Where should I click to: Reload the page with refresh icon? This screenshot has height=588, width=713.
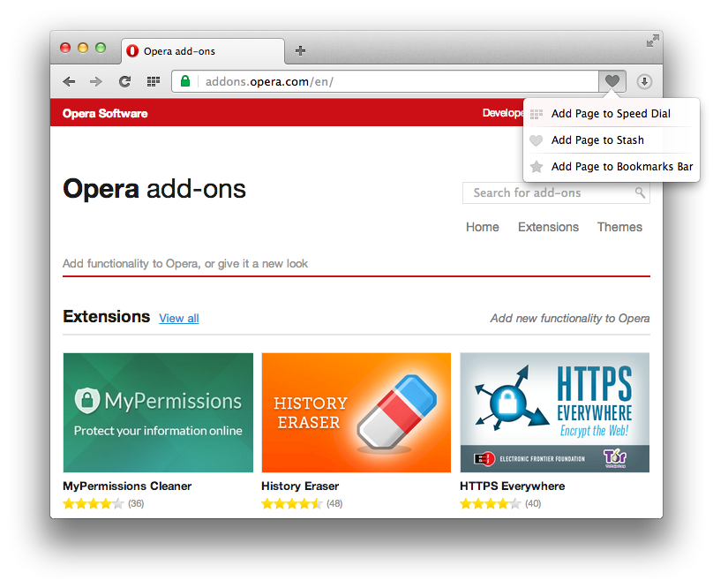point(124,81)
